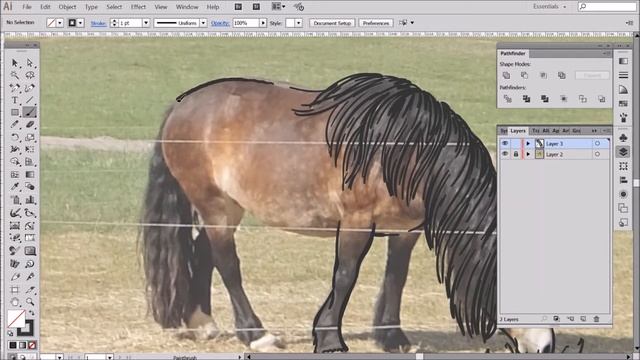The image size is (640, 360).
Task: Select the Zoom tool in toolbox
Action: tap(30, 302)
